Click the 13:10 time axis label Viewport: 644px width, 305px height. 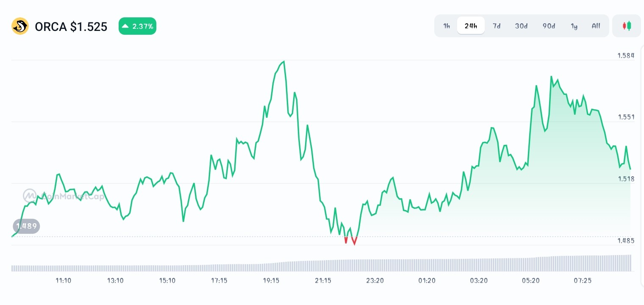point(115,280)
